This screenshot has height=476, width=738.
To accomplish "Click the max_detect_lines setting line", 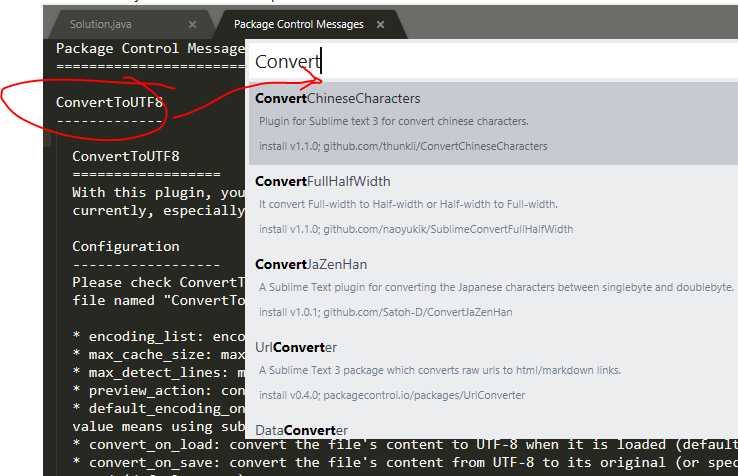I will (x=159, y=372).
